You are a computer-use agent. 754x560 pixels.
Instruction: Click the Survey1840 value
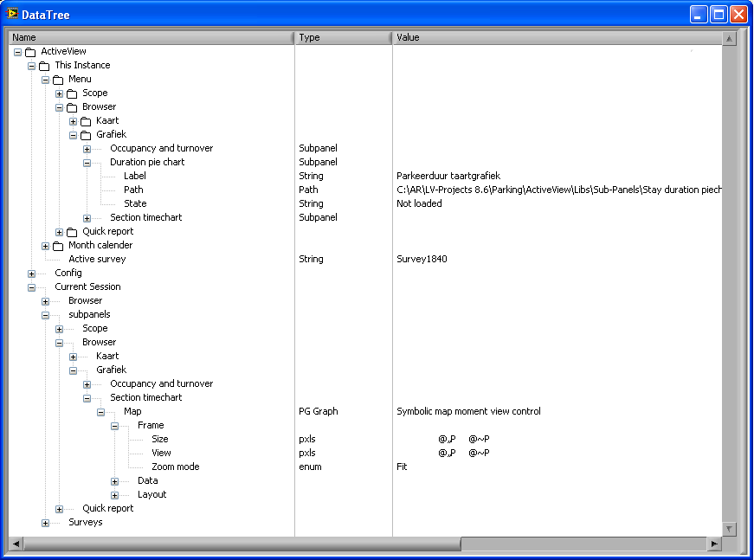click(422, 259)
